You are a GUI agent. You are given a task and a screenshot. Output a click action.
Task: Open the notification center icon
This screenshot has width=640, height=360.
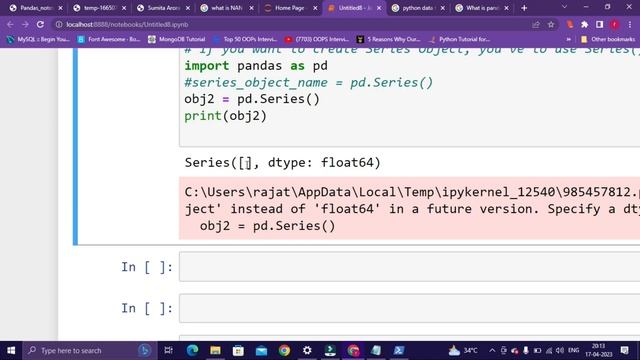[x=624, y=350]
